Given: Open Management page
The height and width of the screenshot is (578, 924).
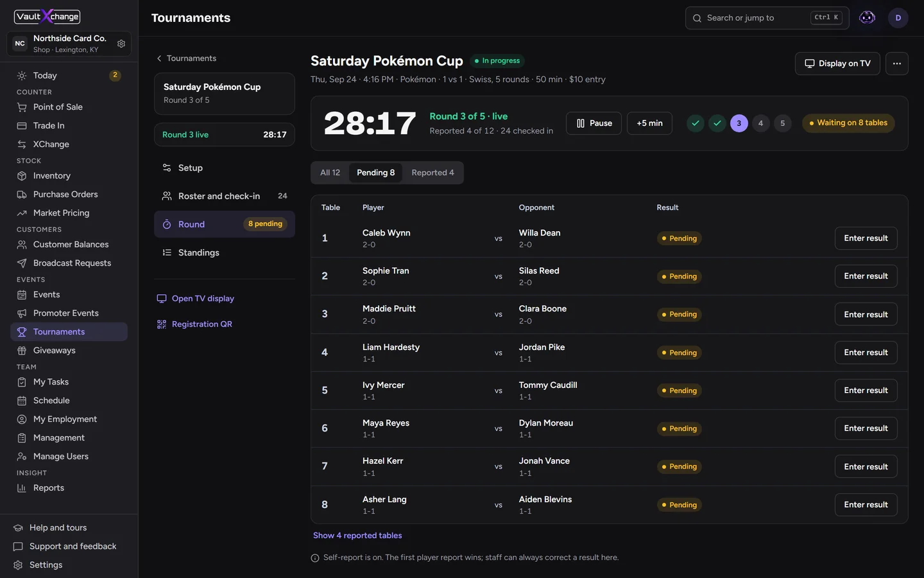Looking at the screenshot, I should [69, 438].
